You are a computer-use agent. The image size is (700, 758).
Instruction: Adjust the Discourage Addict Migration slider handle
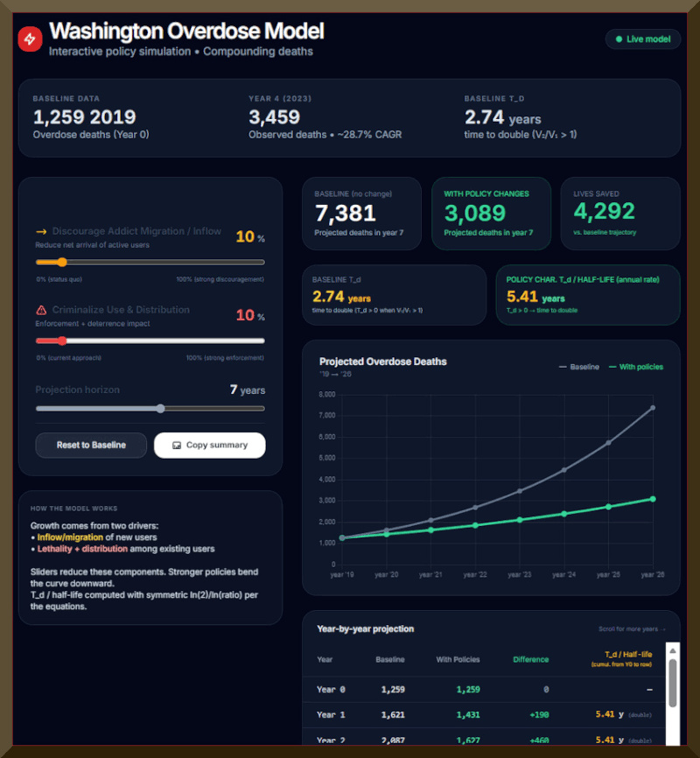coord(62,262)
